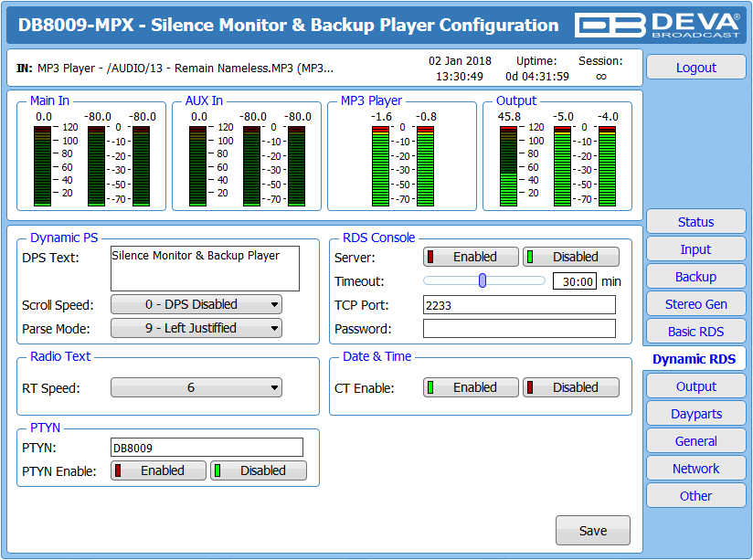The width and height of the screenshot is (753, 560).
Task: Disable PTYN
Action: coord(259,470)
